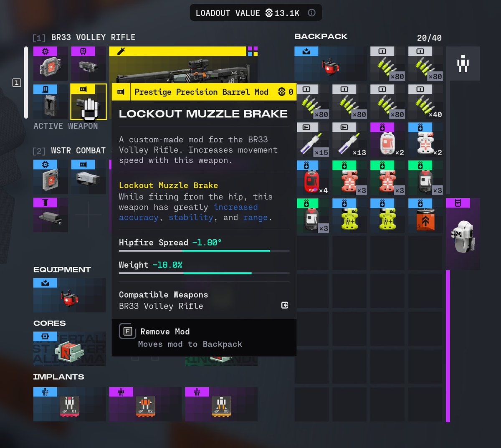Image resolution: width=501 pixels, height=448 pixels.
Task: Open the Loadout Value info icon
Action: 311,13
